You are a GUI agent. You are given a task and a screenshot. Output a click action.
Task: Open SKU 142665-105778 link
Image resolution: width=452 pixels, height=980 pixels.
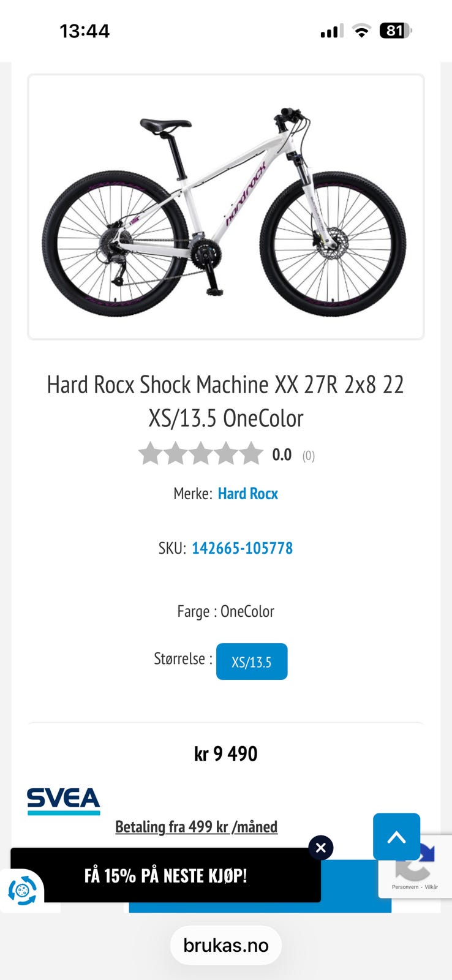click(242, 548)
